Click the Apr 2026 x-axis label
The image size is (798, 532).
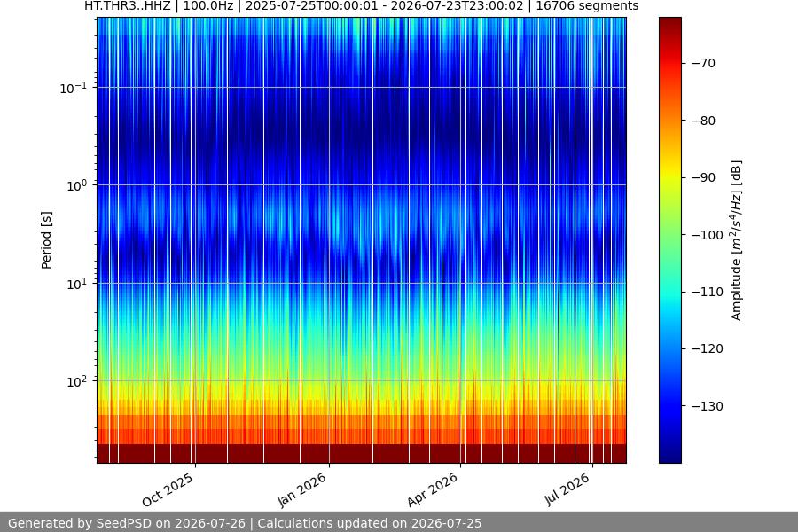coord(433,489)
